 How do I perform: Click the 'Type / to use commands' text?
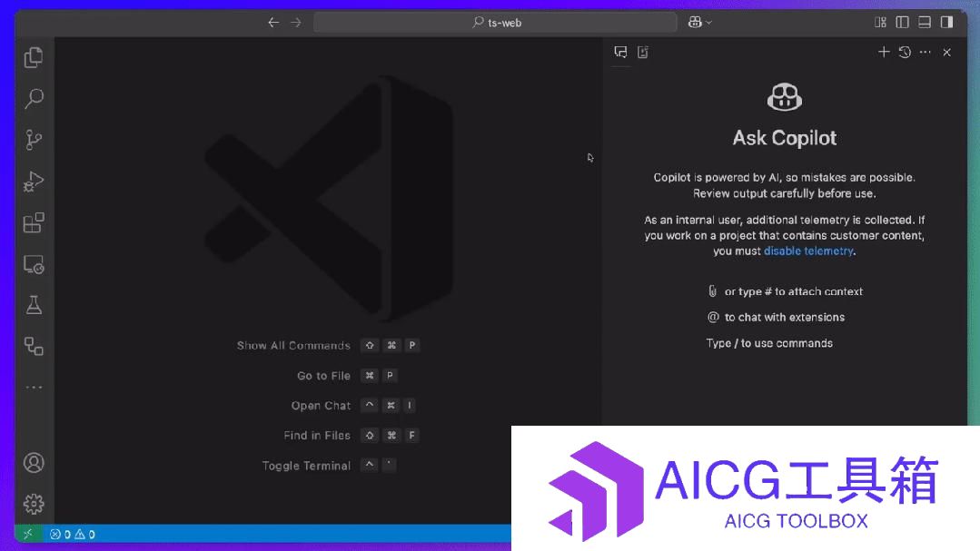[x=769, y=343]
